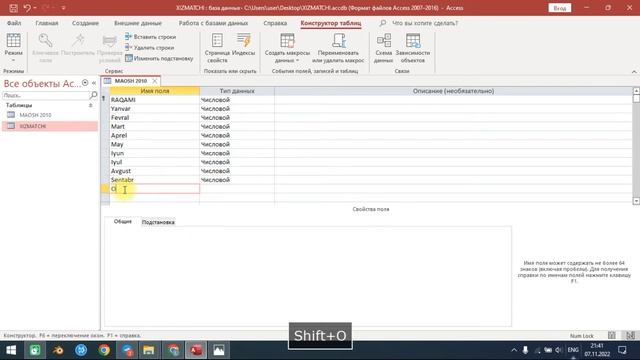Open the Справка tab
This screenshot has width=640, height=360.
(x=275, y=23)
